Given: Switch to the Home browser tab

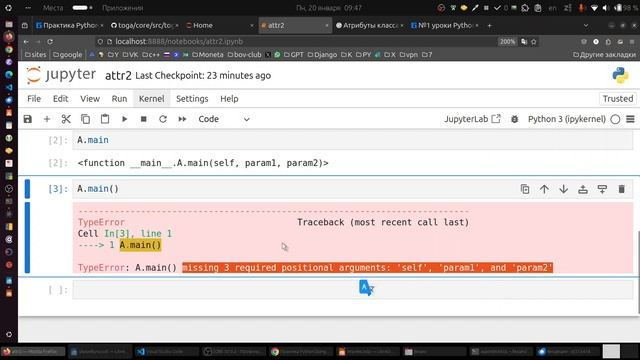Looking at the screenshot, I should tap(220, 25).
